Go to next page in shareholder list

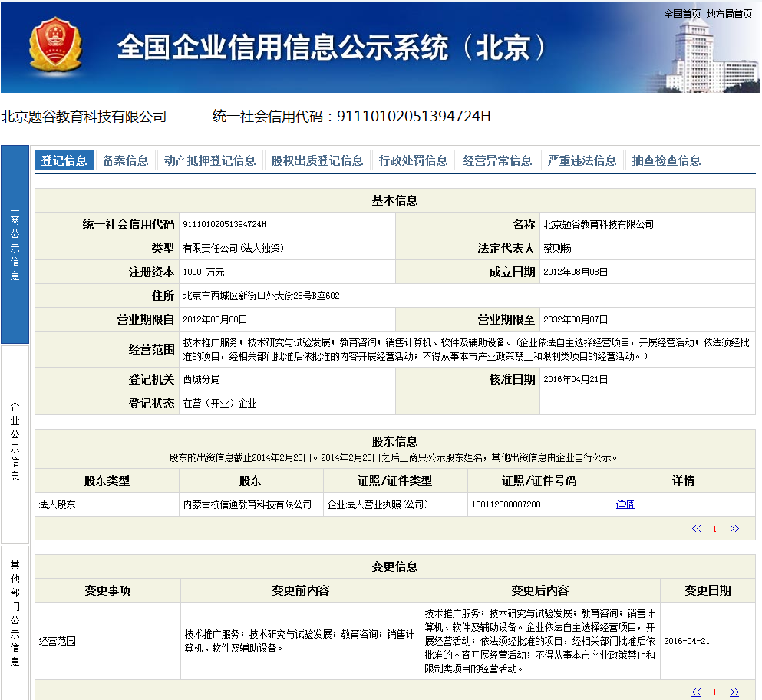point(734,529)
